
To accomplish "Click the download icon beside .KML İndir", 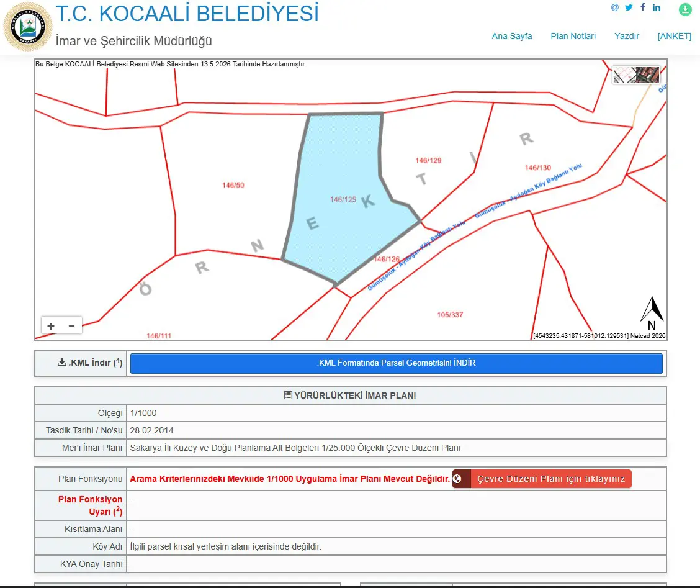I will tap(61, 363).
